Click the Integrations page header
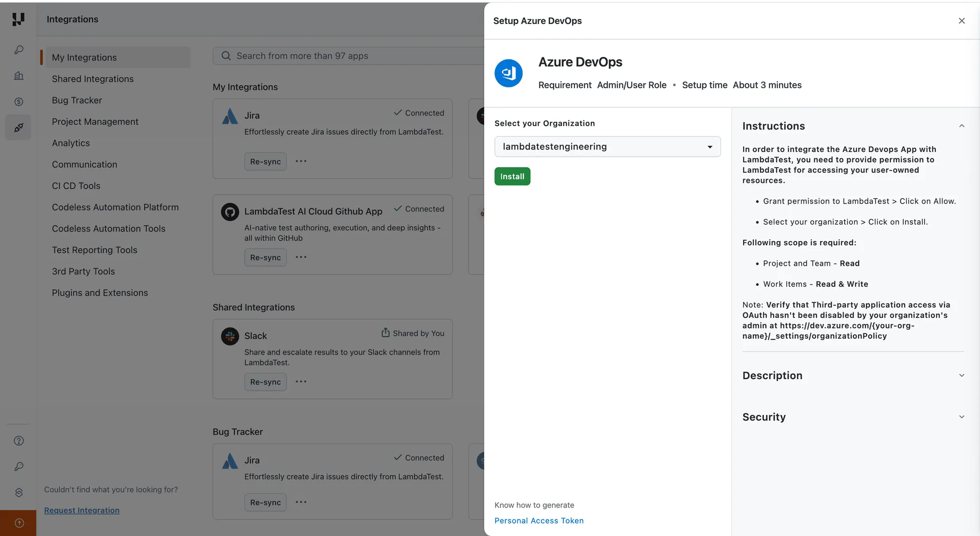Screen dimensions: 980x536 pyautogui.click(x=72, y=19)
